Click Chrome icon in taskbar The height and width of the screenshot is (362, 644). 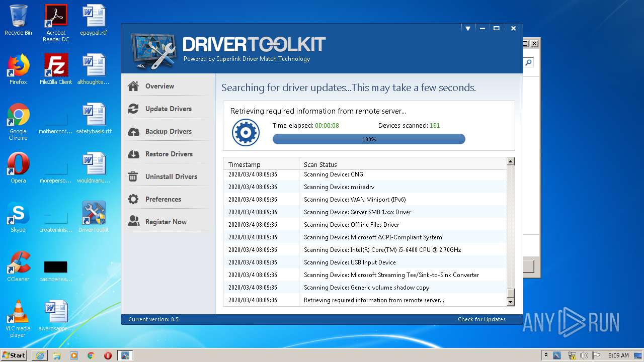[91, 355]
